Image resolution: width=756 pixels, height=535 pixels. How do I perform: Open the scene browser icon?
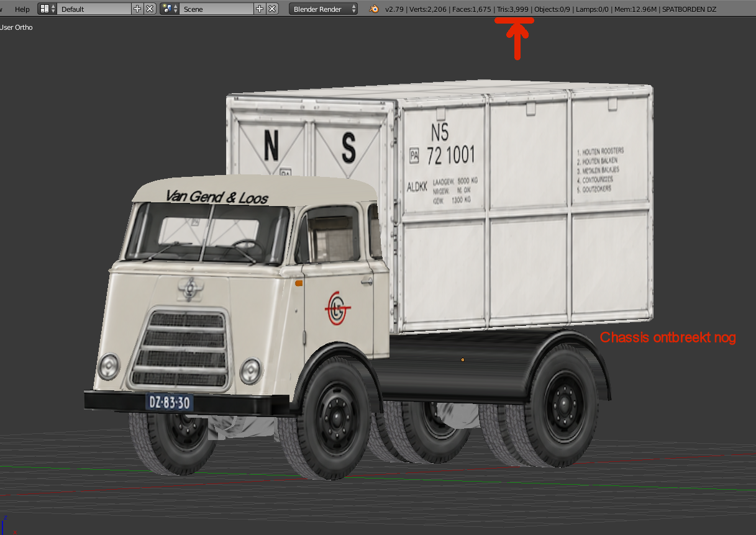(x=170, y=9)
